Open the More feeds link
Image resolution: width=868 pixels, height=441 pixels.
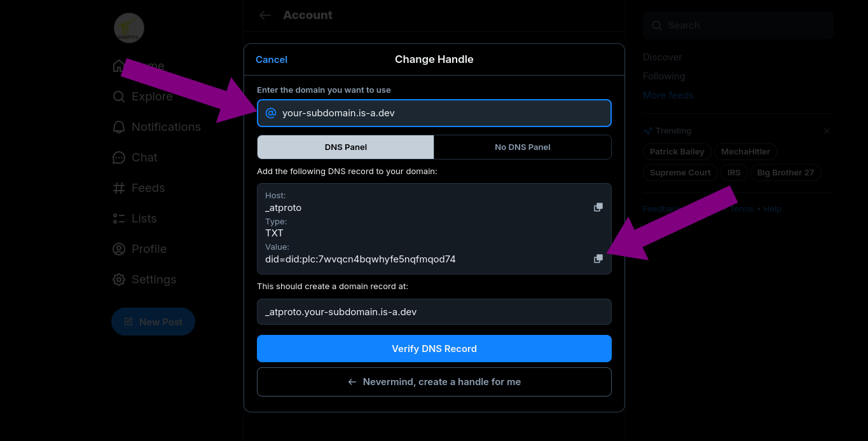[668, 95]
